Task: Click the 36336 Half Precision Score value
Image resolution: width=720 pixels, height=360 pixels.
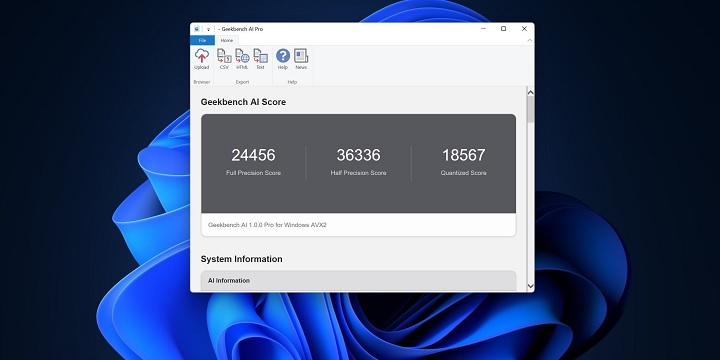Action: coord(359,155)
